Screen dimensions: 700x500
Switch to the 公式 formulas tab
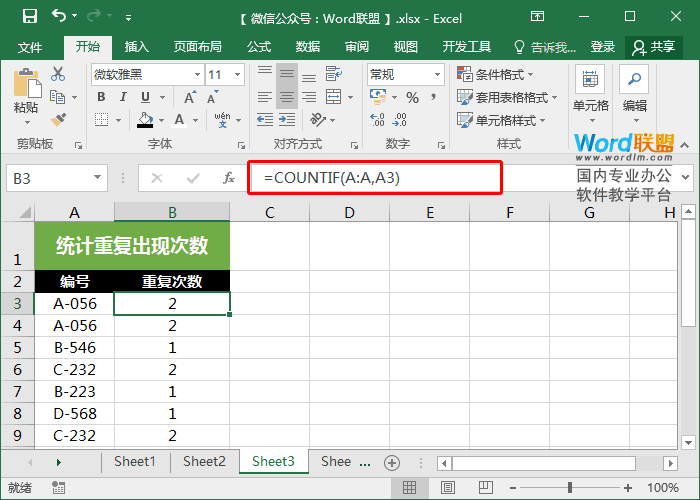point(259,47)
